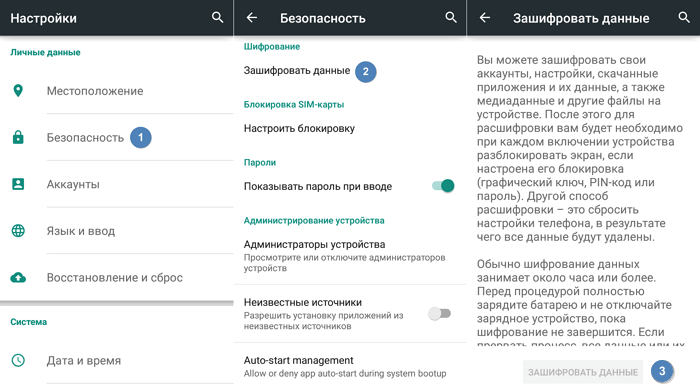Tap the padlock icon next to Безопасность
The width and height of the screenshot is (700, 389).
[18, 137]
